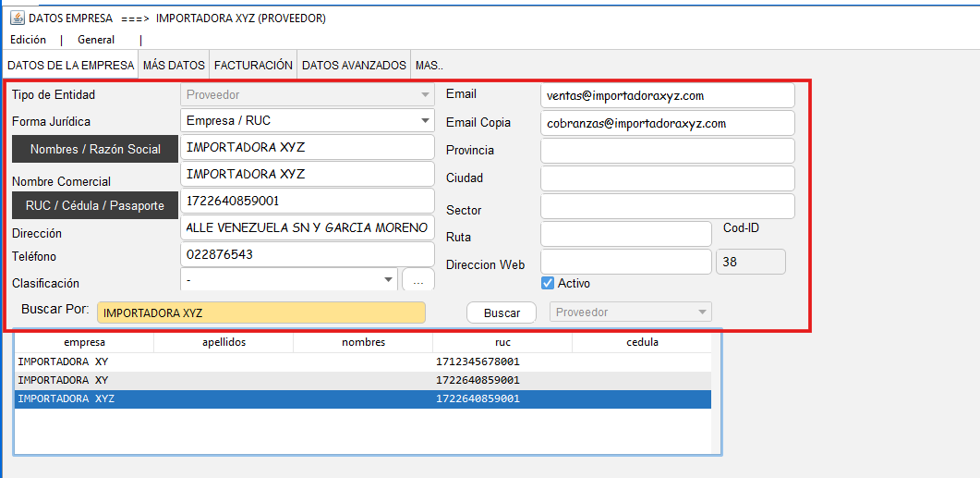Click the ruc column header

502,342
